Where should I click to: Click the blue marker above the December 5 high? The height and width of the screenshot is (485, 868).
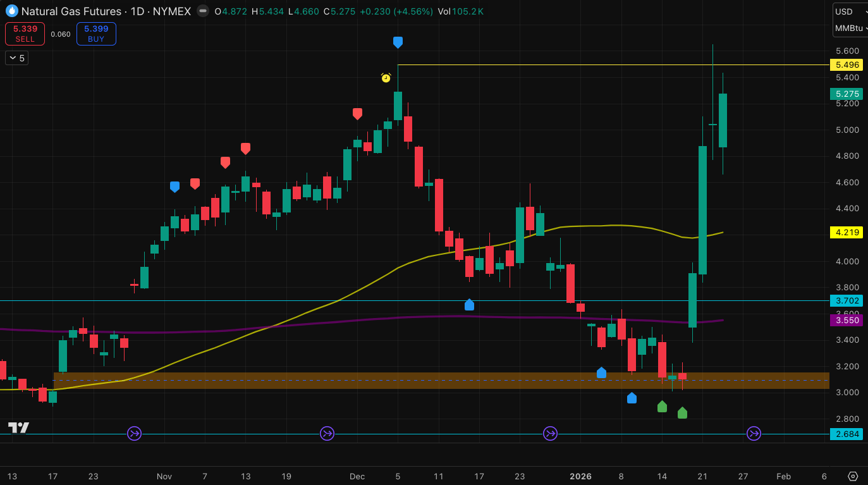[x=398, y=42]
